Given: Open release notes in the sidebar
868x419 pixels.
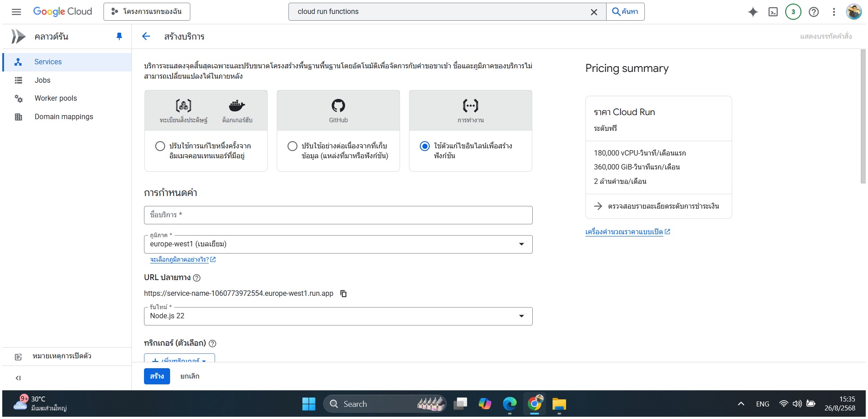Looking at the screenshot, I should [67, 357].
